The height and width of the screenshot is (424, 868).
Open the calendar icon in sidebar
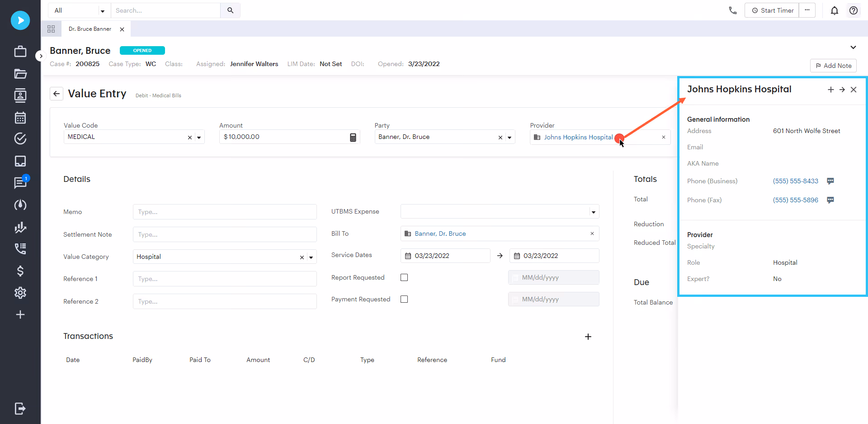[20, 118]
